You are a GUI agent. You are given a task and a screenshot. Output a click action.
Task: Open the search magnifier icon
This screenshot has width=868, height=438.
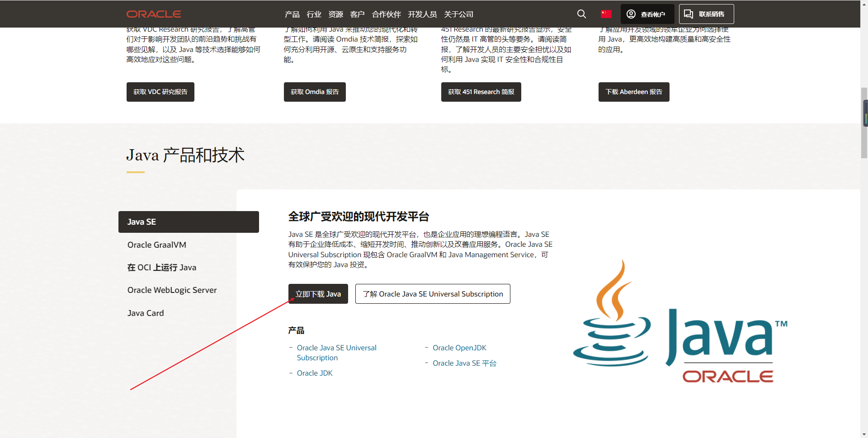[581, 14]
